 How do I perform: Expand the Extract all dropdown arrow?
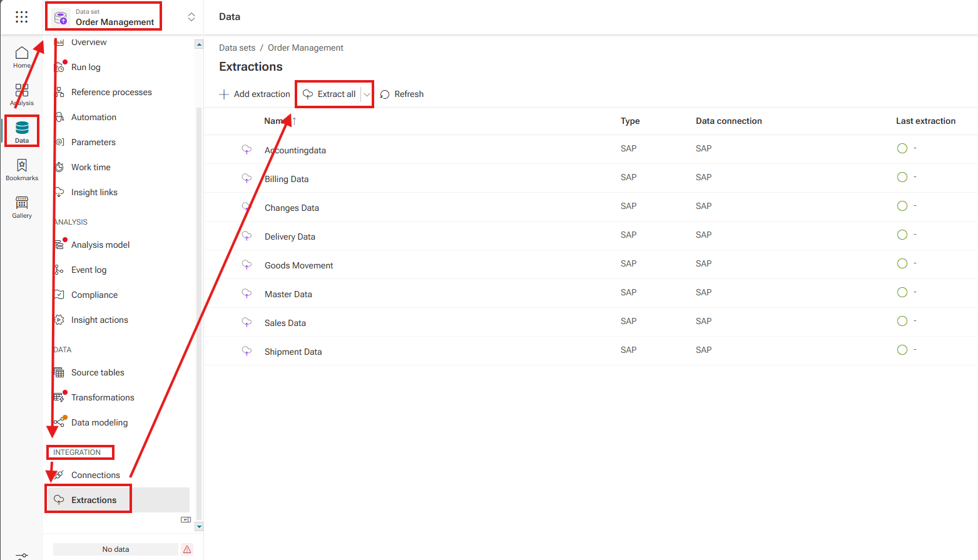367,94
